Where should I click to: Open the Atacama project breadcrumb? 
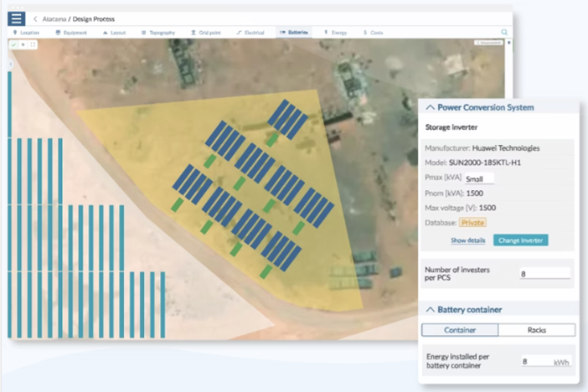(54, 18)
